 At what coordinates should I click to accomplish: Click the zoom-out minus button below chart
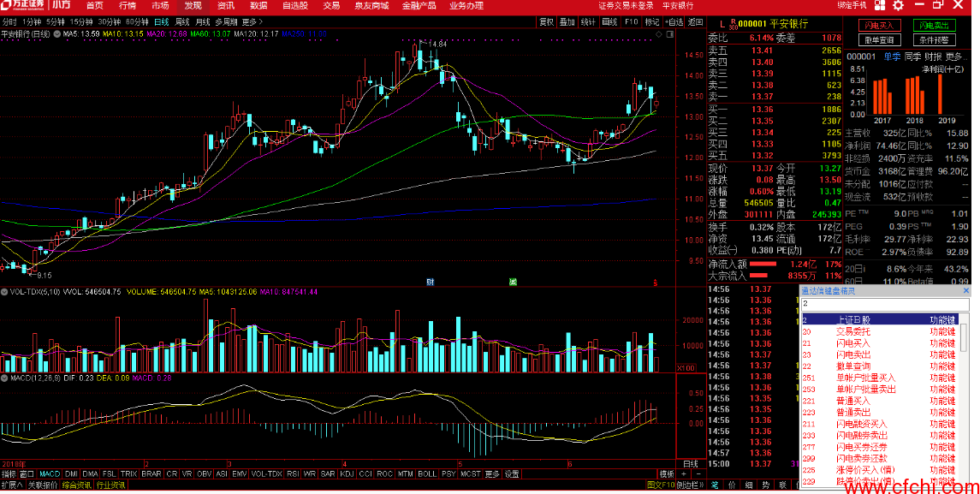(x=698, y=474)
